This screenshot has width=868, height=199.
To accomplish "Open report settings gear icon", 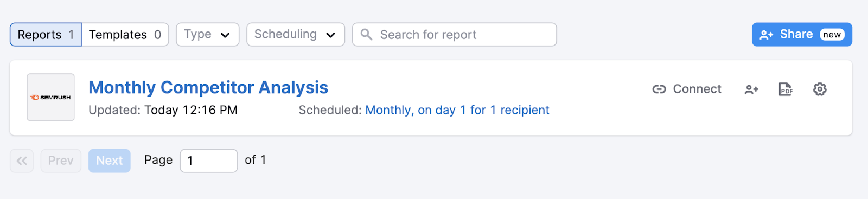I will (820, 89).
